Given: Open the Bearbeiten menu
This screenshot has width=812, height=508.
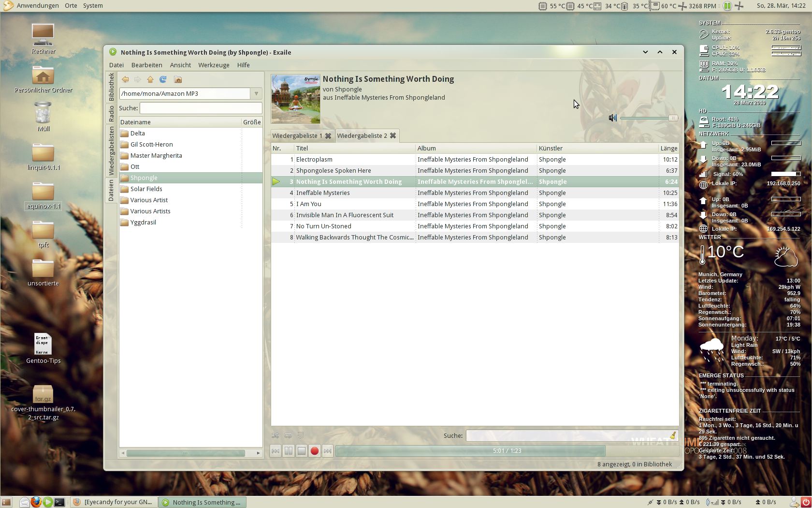Looking at the screenshot, I should [147, 65].
